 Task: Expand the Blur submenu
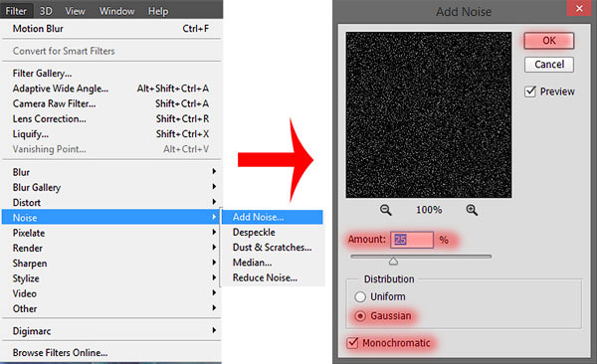pos(111,172)
